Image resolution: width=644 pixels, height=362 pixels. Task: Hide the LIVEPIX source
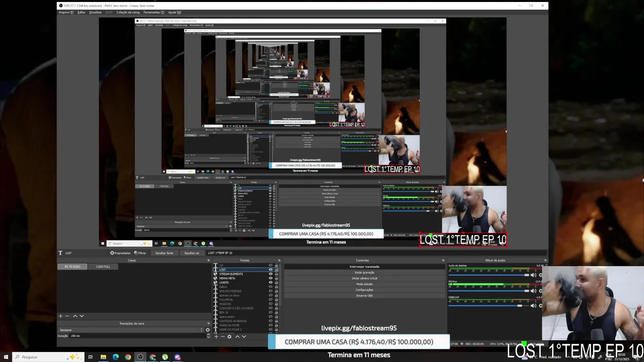271,283
